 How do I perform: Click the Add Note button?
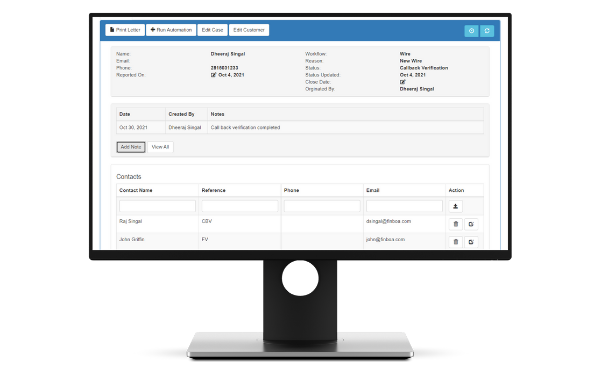click(131, 147)
